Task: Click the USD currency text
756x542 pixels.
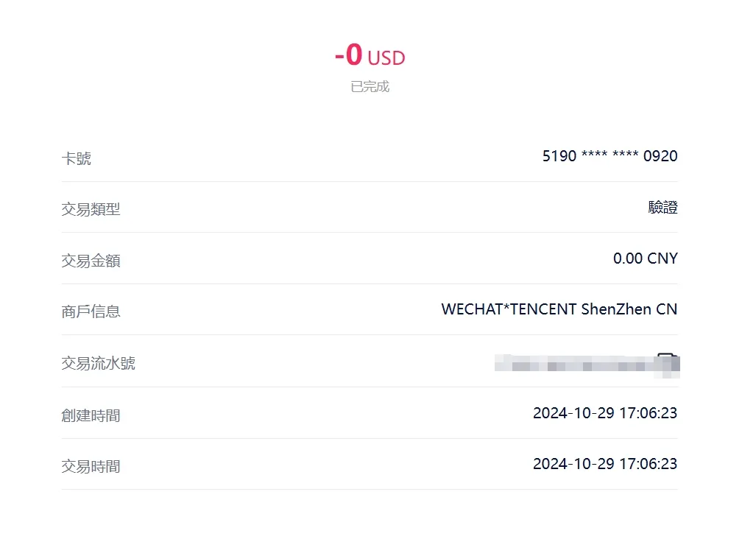Action: 386,58
